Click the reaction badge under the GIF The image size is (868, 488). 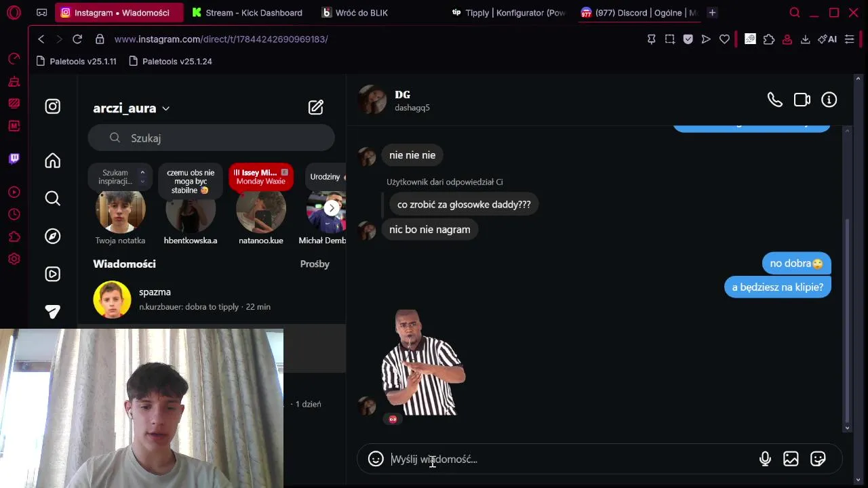tap(393, 420)
